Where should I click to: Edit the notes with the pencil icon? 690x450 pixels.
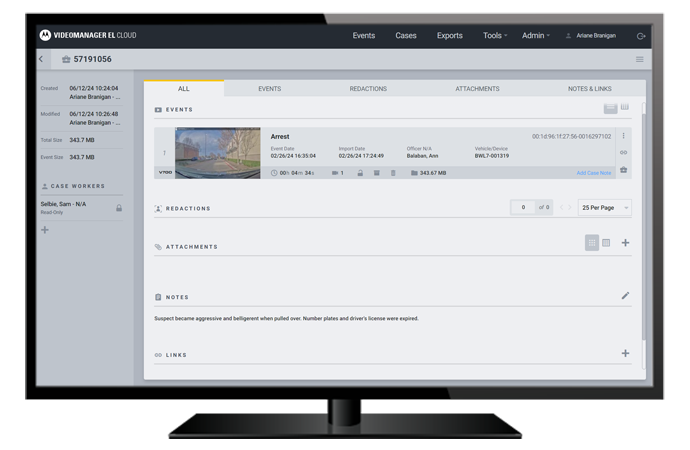point(625,296)
